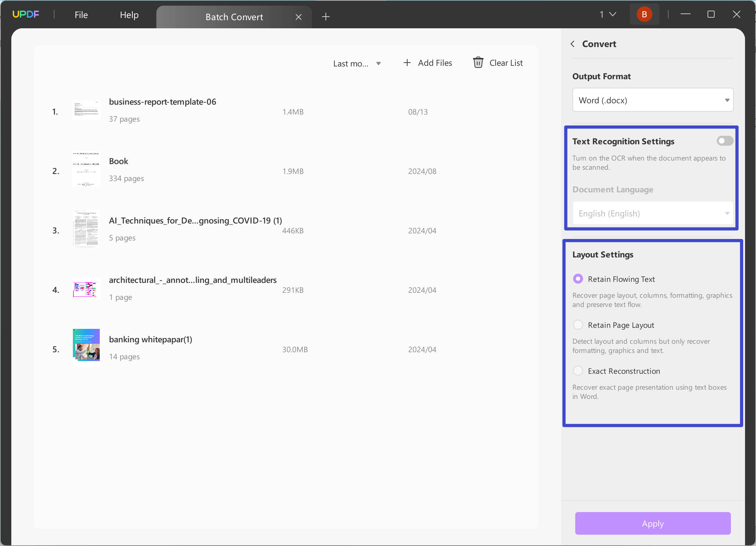Click the Apply button

click(x=652, y=524)
